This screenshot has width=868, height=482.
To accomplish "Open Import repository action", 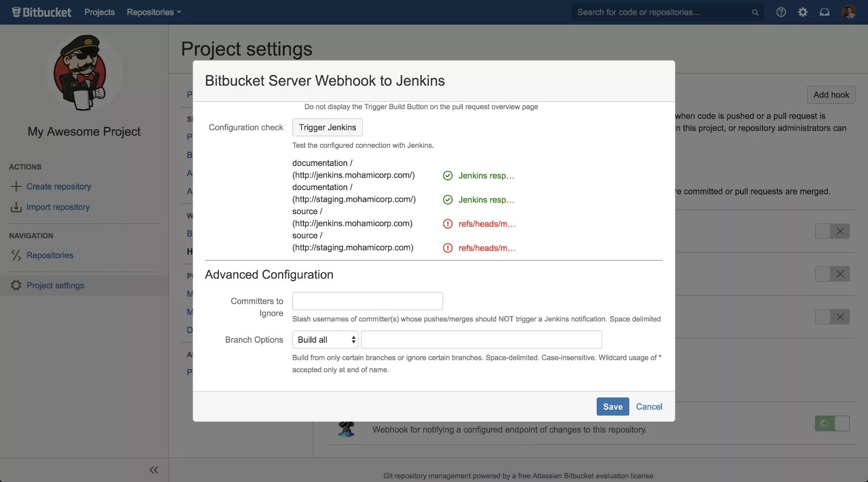I will (x=58, y=207).
